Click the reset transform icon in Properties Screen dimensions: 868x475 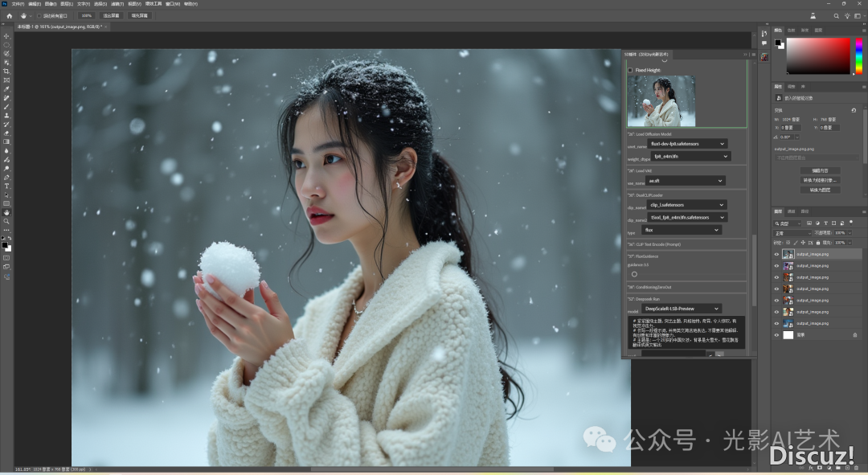click(x=854, y=110)
